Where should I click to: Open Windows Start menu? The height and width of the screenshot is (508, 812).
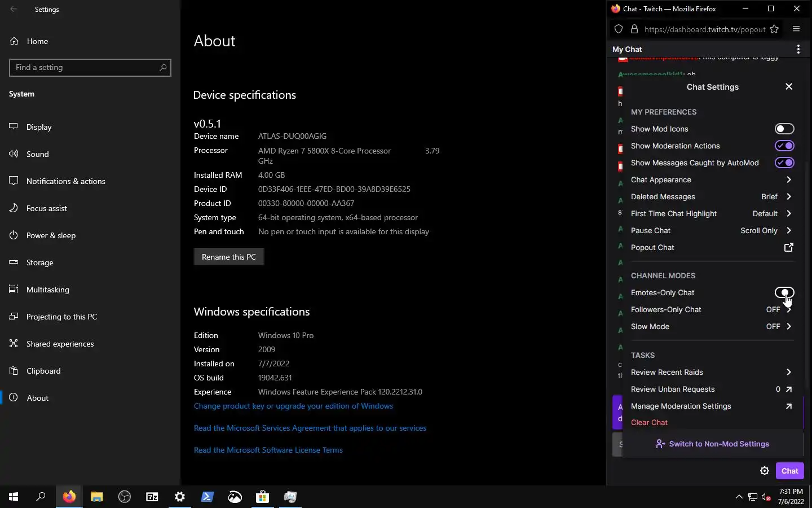(14, 497)
